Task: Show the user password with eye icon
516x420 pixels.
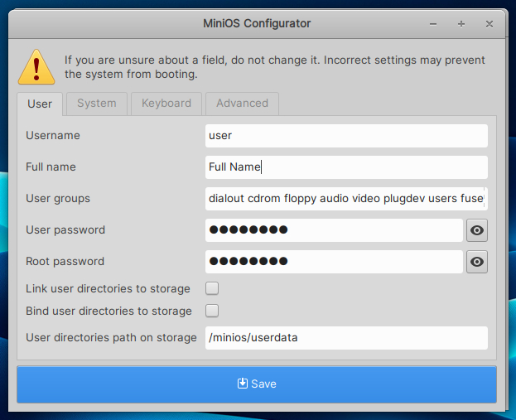Action: [477, 230]
